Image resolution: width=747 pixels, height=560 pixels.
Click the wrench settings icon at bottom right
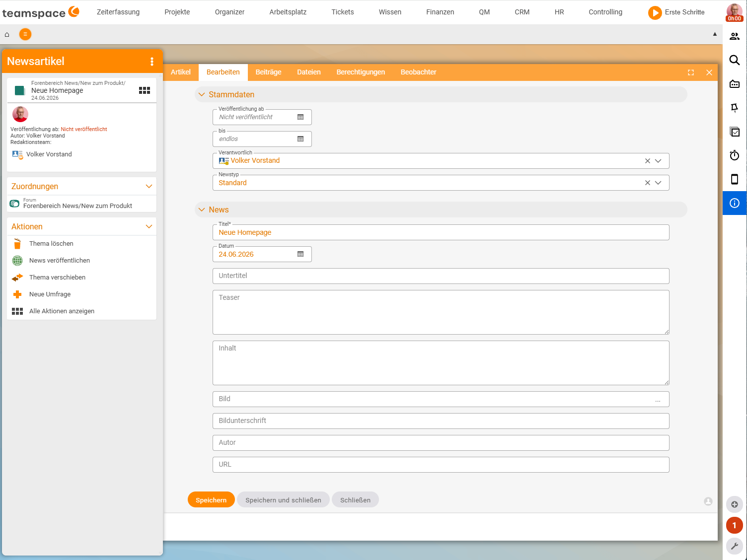(735, 546)
